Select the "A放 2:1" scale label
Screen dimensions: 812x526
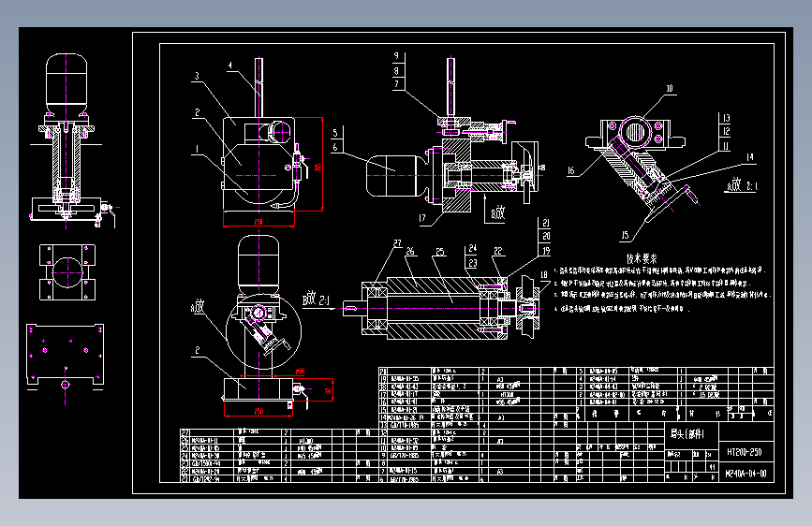tap(743, 184)
